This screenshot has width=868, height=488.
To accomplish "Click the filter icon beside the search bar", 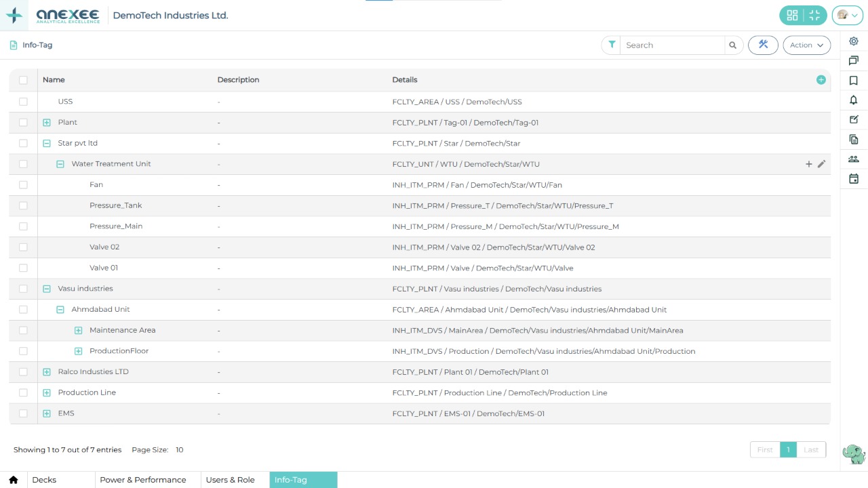I will coord(612,44).
